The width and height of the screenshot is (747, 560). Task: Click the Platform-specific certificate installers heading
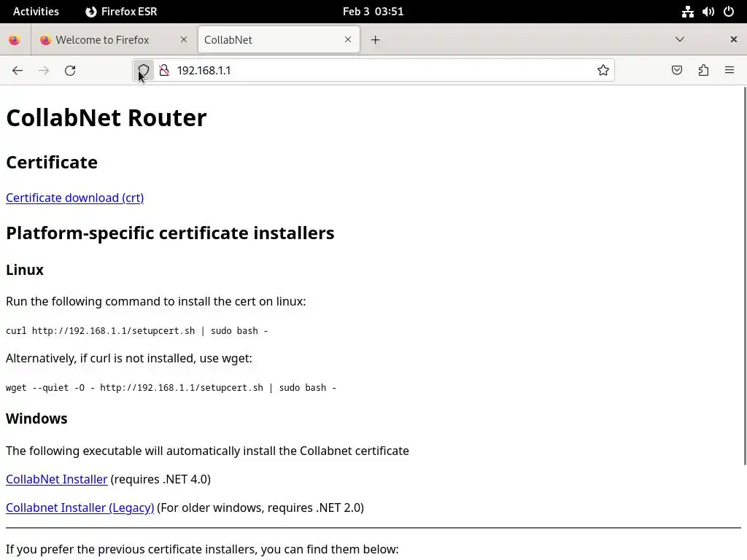(x=170, y=233)
